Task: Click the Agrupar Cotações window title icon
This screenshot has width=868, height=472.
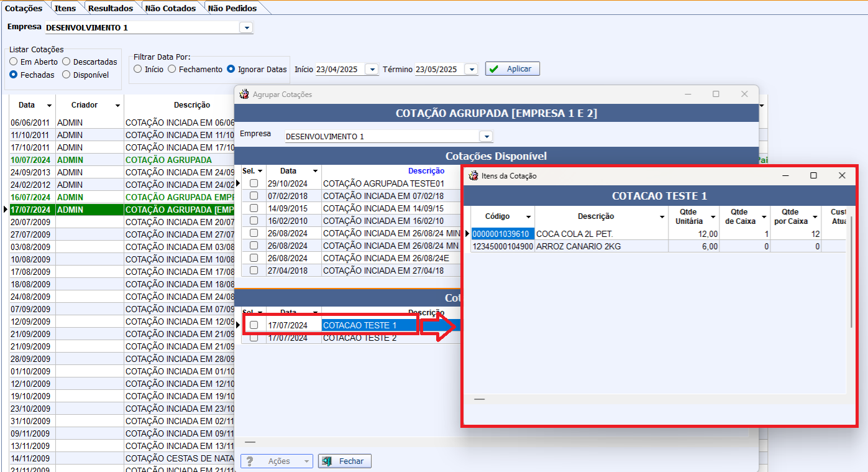Action: pyautogui.click(x=244, y=95)
